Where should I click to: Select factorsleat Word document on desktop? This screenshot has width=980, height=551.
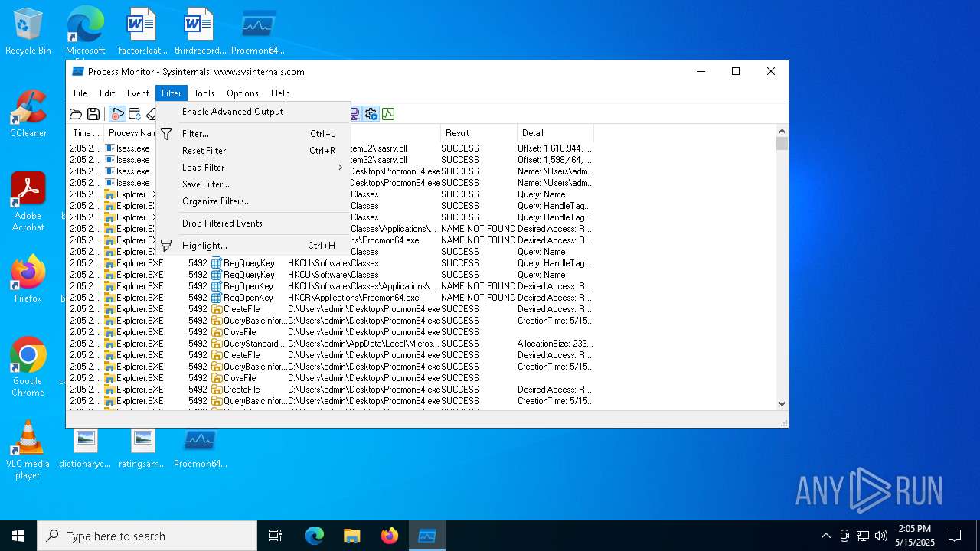click(x=142, y=31)
